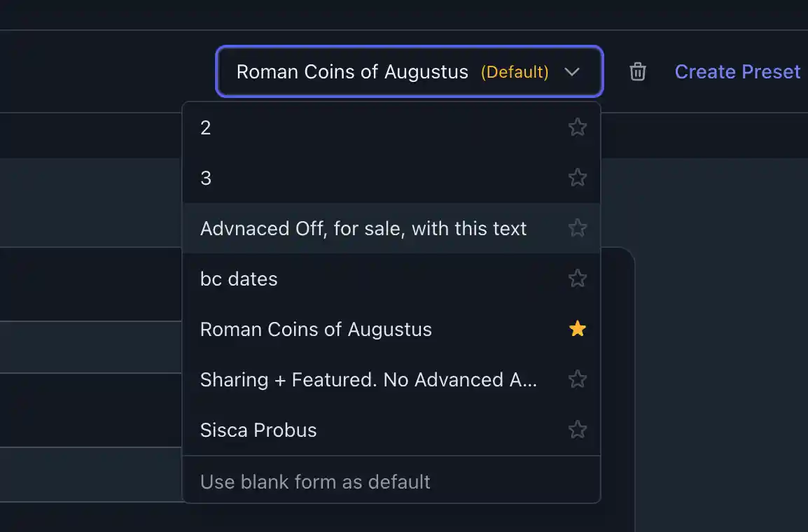808x532 pixels.
Task: Mark "bc dates" preset with star
Action: (x=577, y=279)
